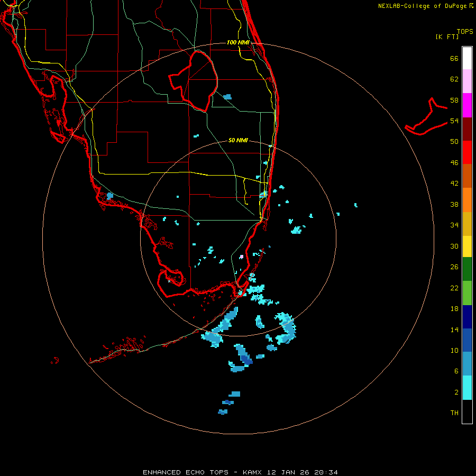Click the 50 NMI range ring label

point(238,140)
